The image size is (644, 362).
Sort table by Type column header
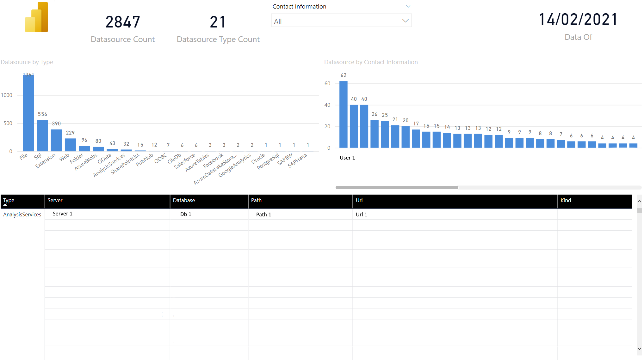coord(22,201)
